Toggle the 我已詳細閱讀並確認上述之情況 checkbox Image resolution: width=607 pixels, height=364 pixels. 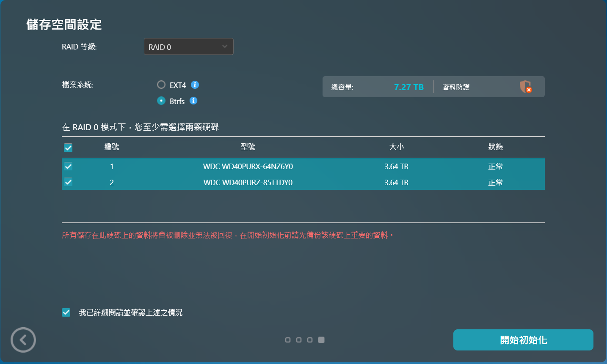[x=66, y=312]
